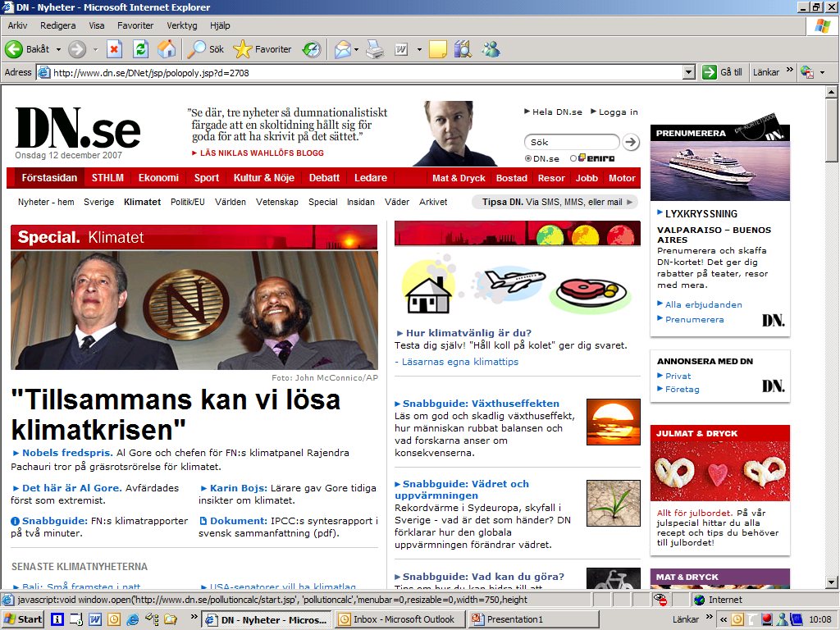Open the sunset thumbnail for Växthuseffekten
840x630 pixels.
coord(614,422)
